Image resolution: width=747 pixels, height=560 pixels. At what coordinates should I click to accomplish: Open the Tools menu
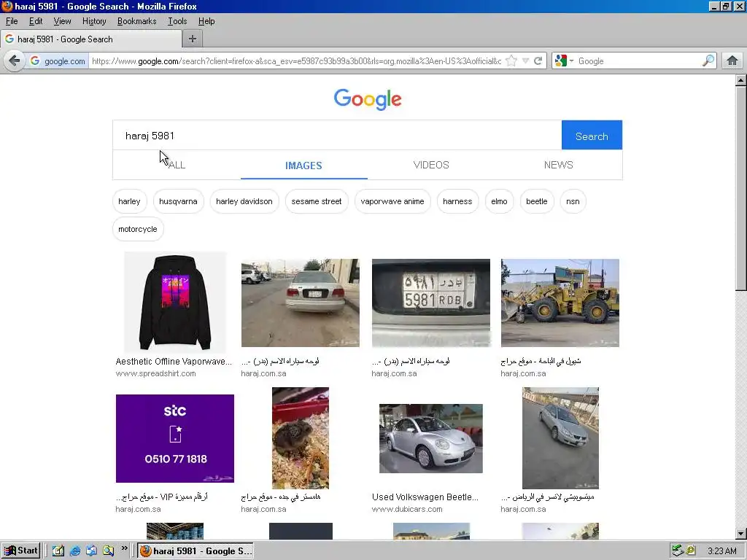[x=177, y=21]
